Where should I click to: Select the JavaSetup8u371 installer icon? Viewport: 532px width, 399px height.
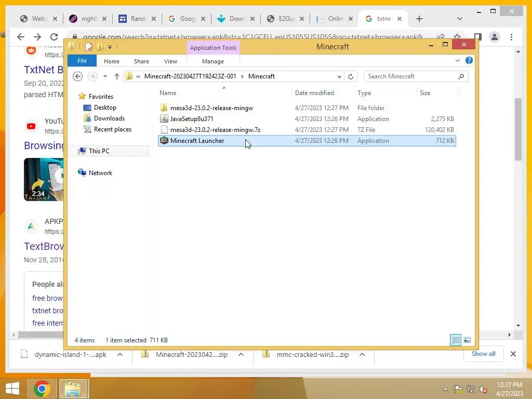tap(164, 119)
